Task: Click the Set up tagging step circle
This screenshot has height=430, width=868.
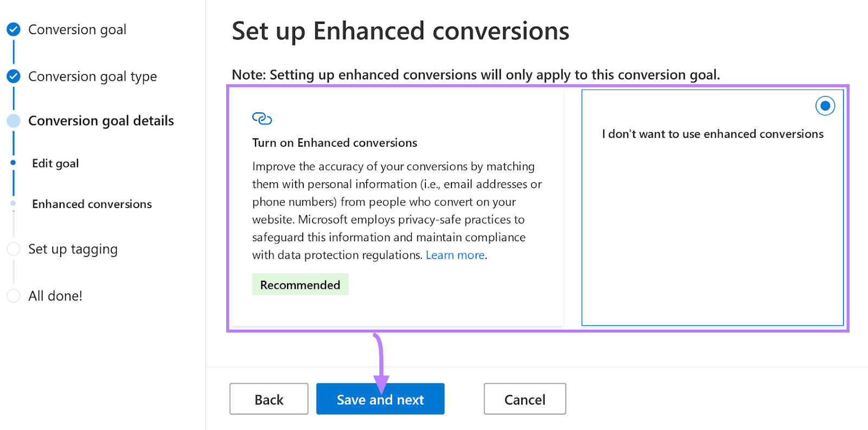Action: pyautogui.click(x=14, y=249)
